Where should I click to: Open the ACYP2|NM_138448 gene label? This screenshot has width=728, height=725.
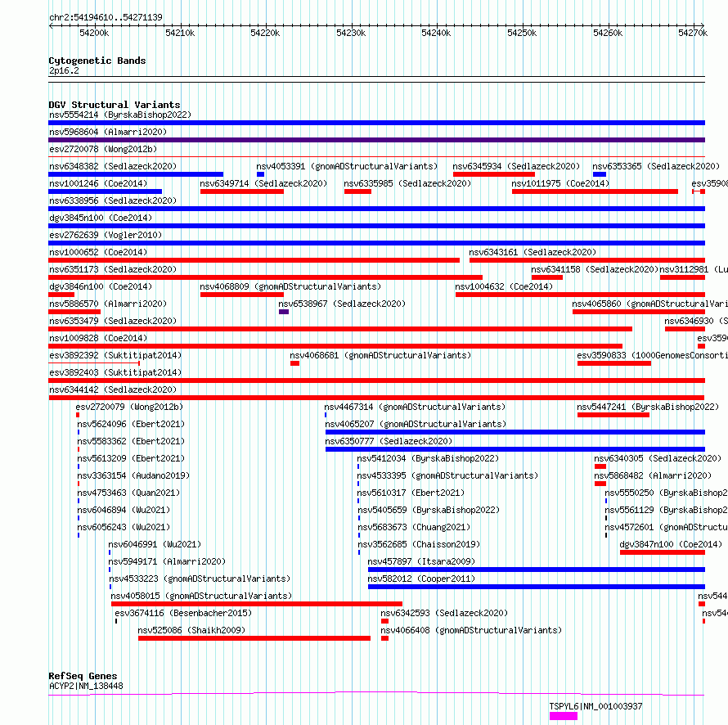(86, 686)
